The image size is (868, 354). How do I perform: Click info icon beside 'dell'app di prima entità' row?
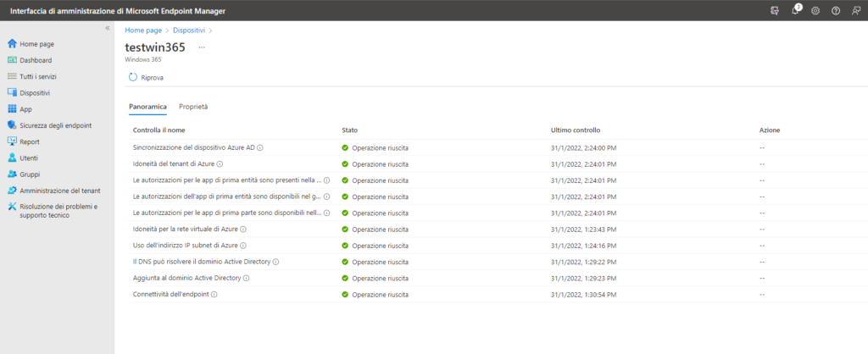coord(326,196)
